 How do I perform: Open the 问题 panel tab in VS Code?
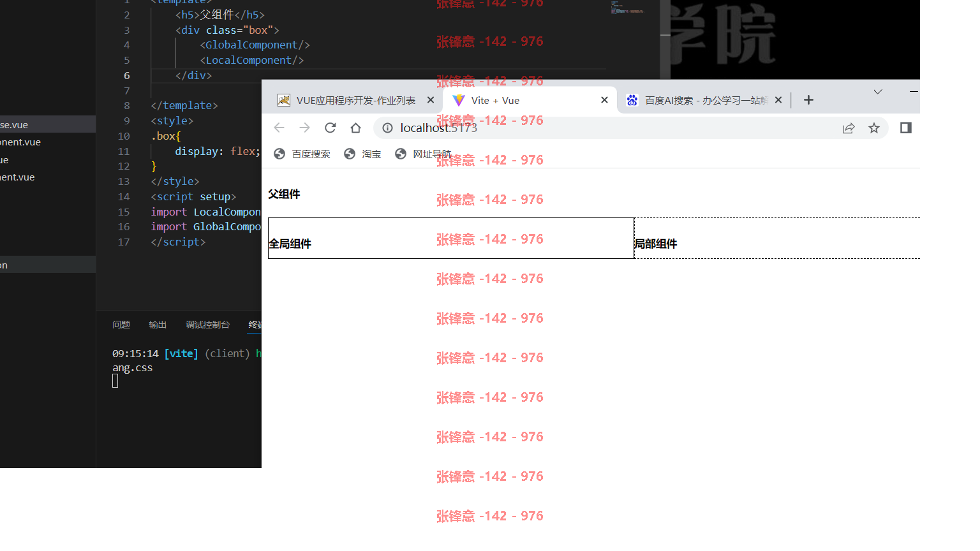tap(121, 325)
